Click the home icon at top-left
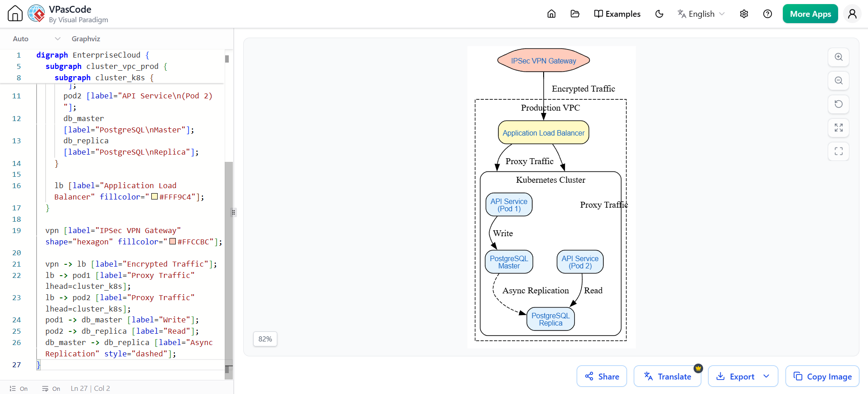The height and width of the screenshot is (394, 868). click(15, 14)
